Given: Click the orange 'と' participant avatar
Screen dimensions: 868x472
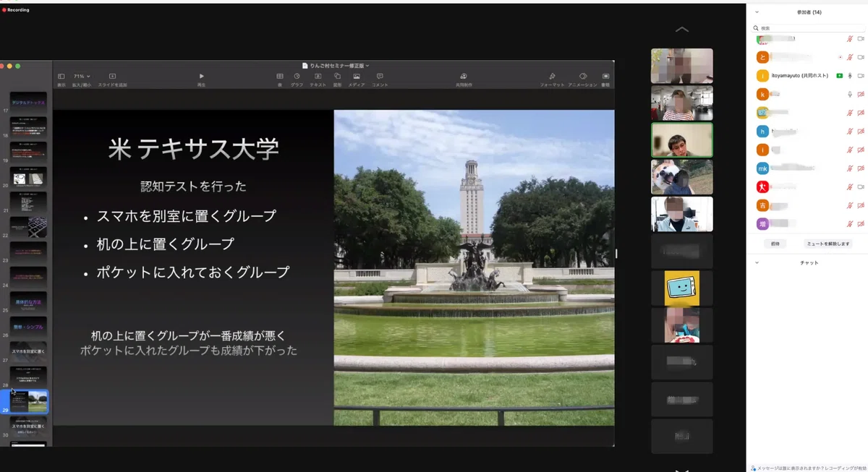Looking at the screenshot, I should pyautogui.click(x=762, y=57).
